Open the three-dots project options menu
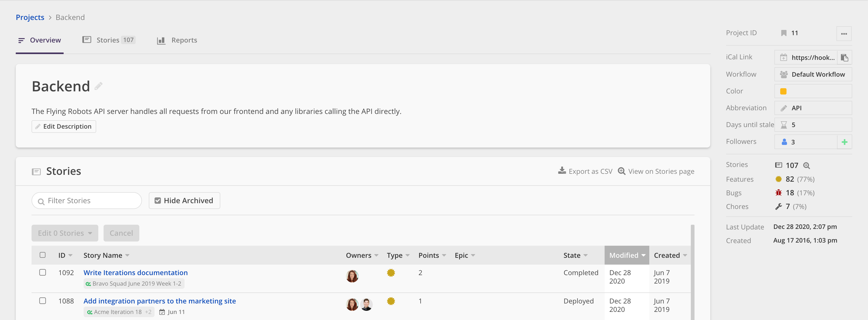 (844, 33)
